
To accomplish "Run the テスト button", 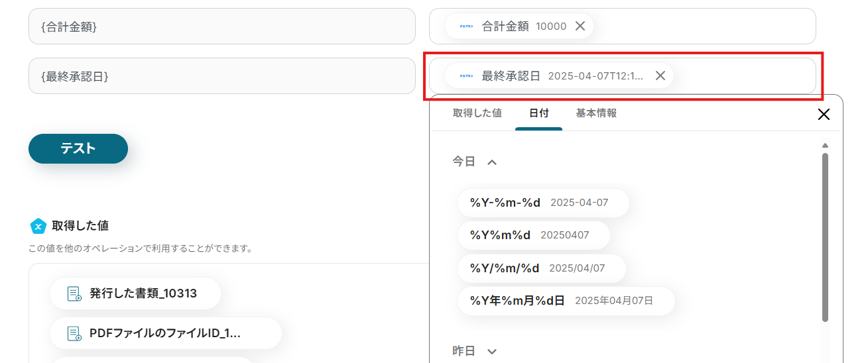I will [x=78, y=148].
